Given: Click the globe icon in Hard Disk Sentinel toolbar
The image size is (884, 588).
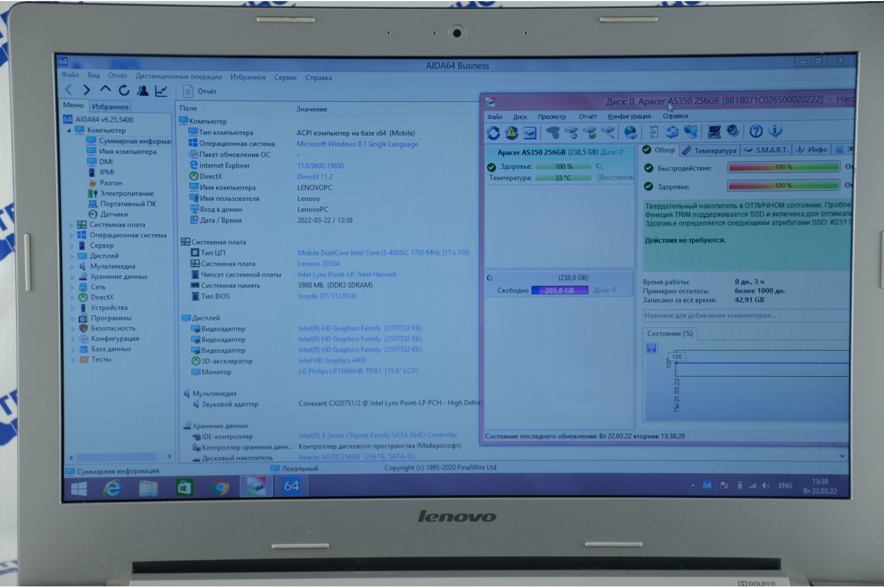Looking at the screenshot, I should coord(630,132).
